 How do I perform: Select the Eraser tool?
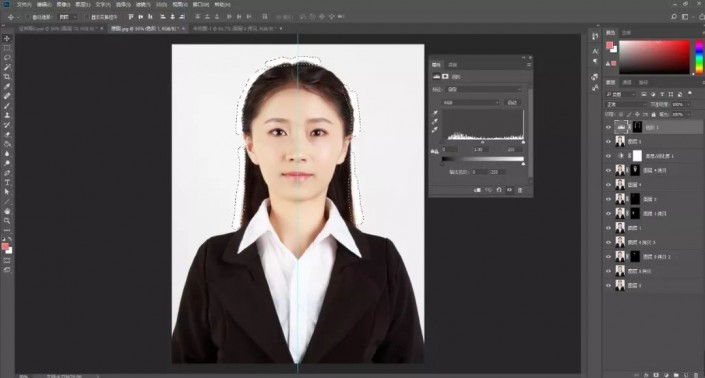pyautogui.click(x=7, y=134)
